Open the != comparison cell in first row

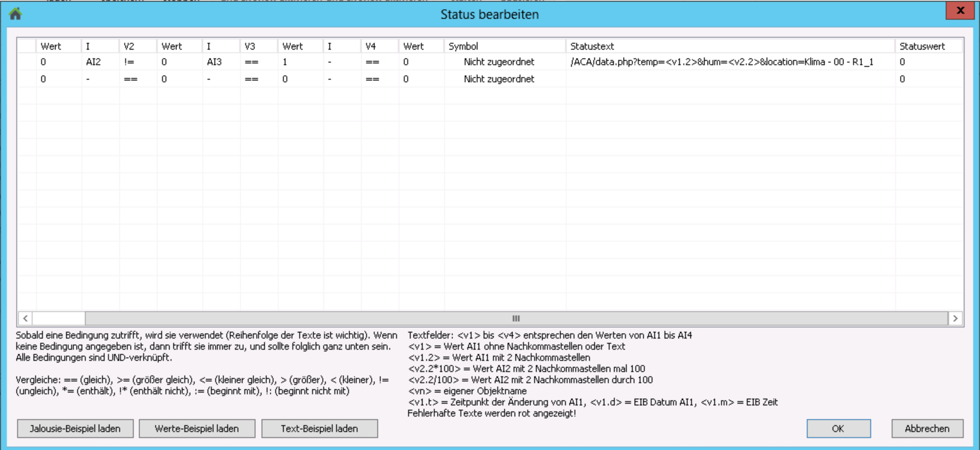129,62
